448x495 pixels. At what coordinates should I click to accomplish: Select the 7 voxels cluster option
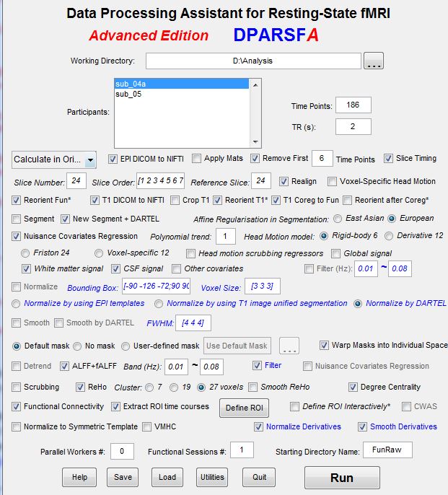point(149,387)
